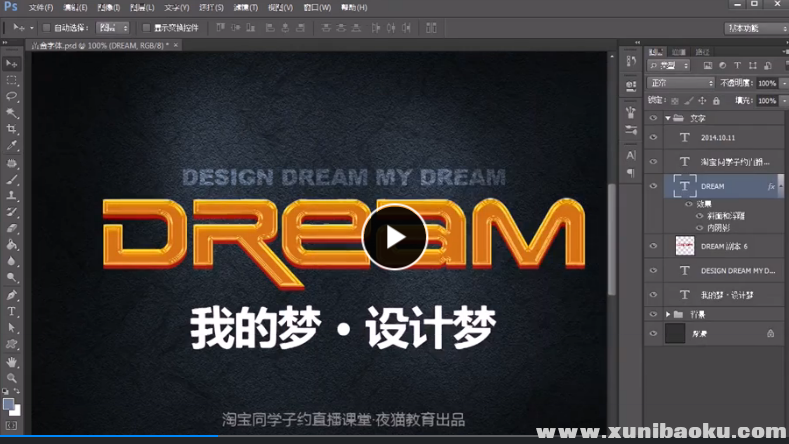The height and width of the screenshot is (444, 789).
Task: Select the Horizontal Type tool
Action: pos(12,312)
